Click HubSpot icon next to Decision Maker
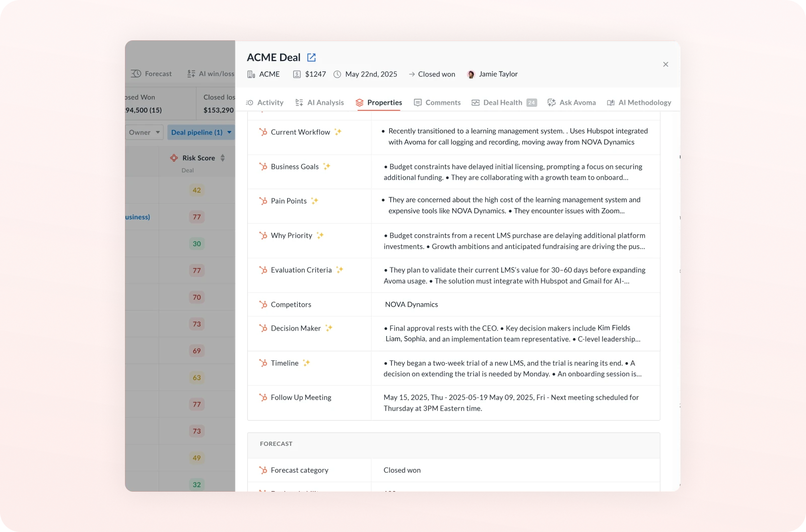The height and width of the screenshot is (532, 806). click(263, 328)
